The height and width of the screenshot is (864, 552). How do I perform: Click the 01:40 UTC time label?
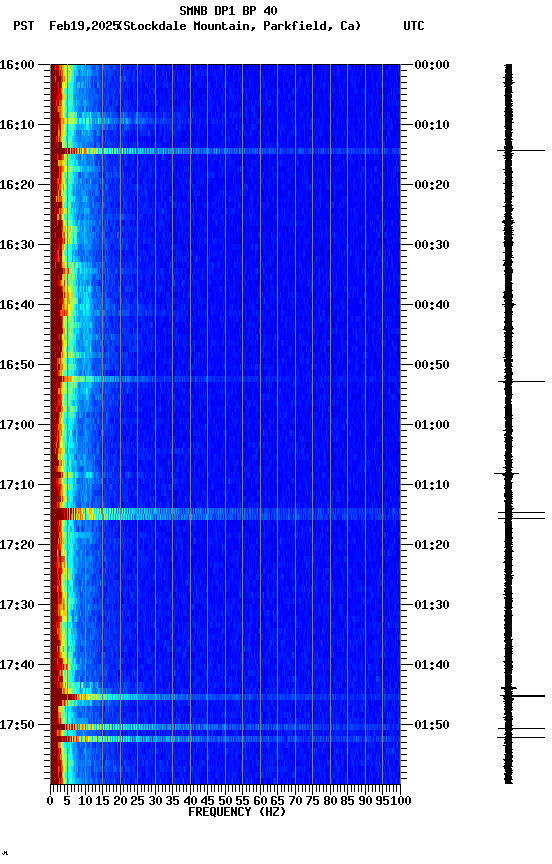[432, 666]
